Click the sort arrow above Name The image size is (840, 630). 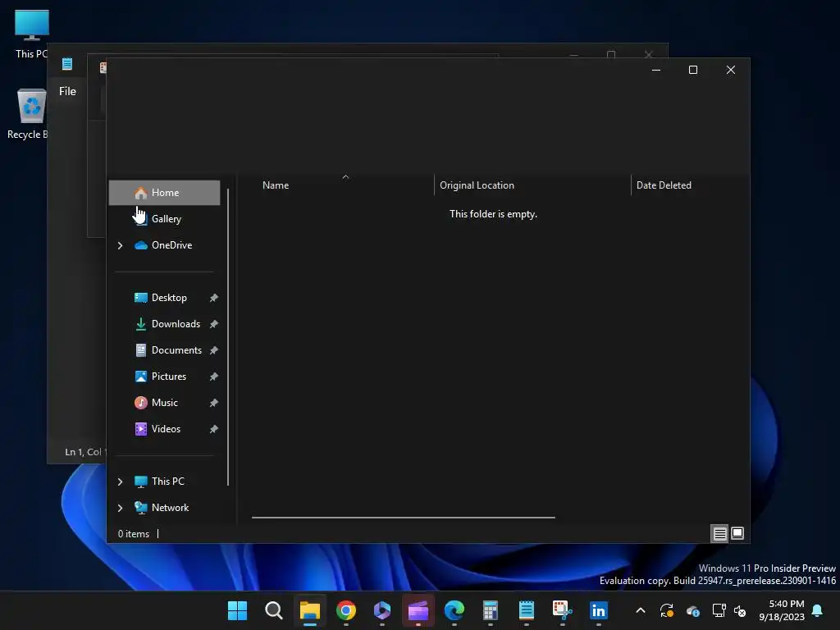point(345,177)
